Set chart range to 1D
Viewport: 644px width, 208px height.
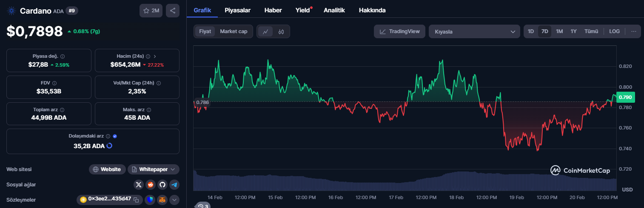[531, 31]
